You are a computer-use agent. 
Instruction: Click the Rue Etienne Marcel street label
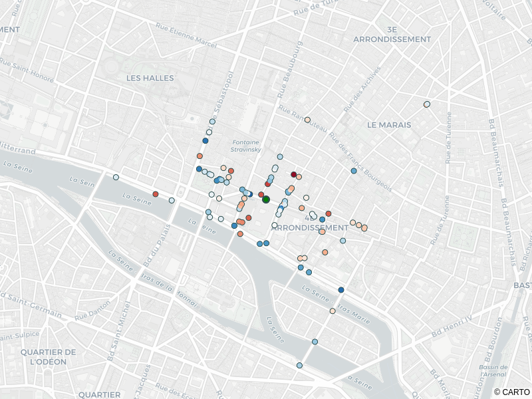coord(186,35)
